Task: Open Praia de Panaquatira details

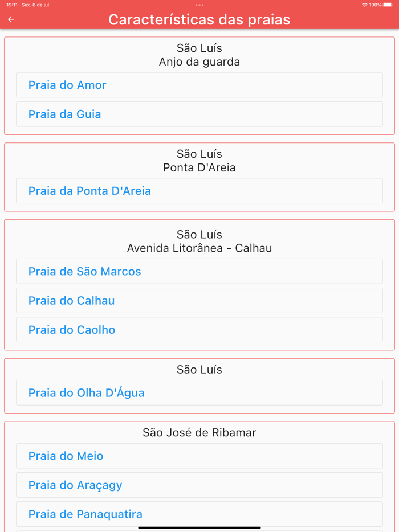Action: [x=199, y=514]
